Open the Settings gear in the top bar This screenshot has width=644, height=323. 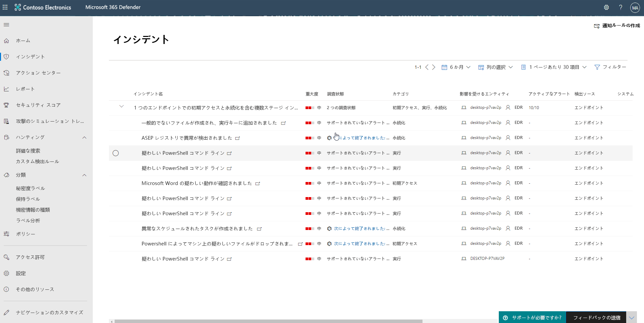pyautogui.click(x=606, y=7)
